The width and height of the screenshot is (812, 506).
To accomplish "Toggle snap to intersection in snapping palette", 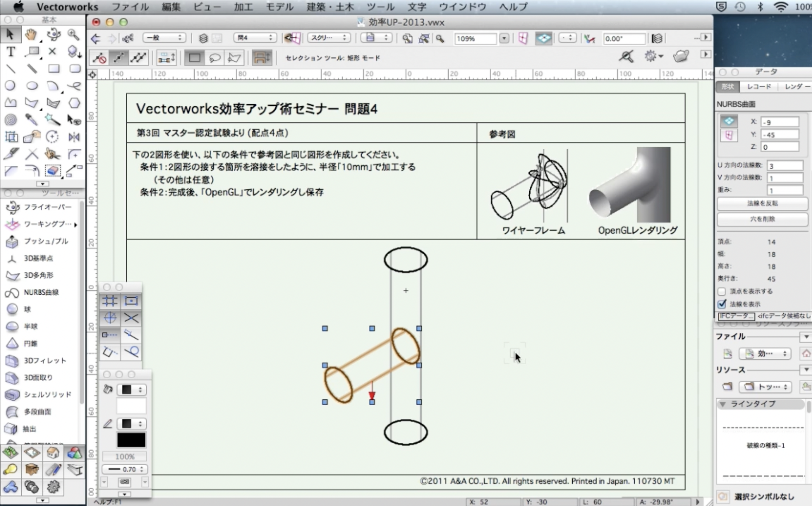I will (x=131, y=318).
